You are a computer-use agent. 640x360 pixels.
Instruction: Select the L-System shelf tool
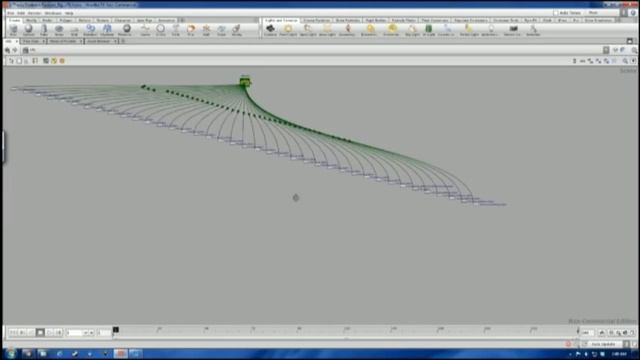[x=107, y=30]
